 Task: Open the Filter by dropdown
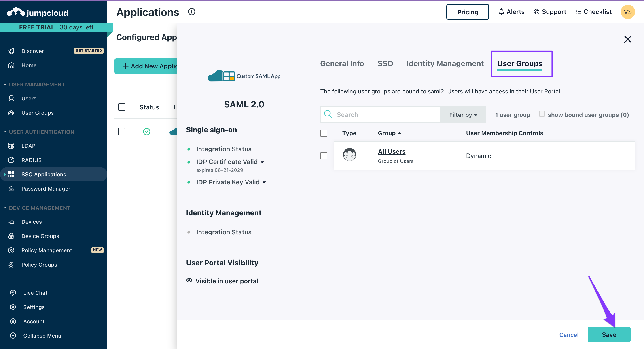(463, 115)
